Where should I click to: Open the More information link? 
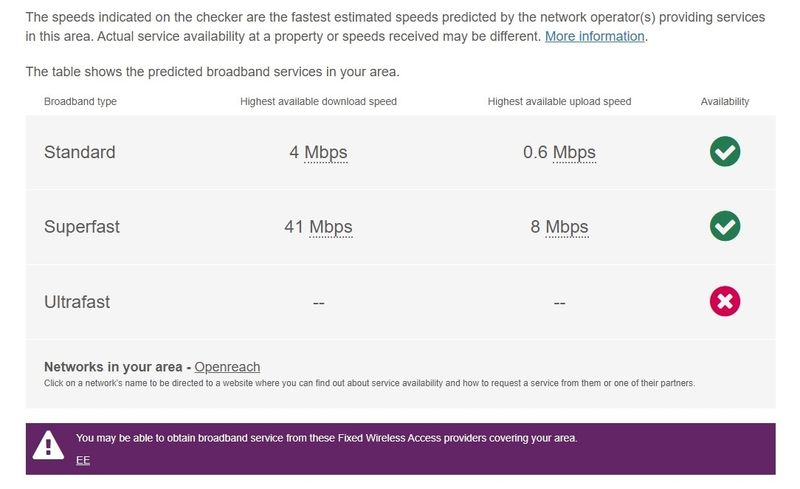594,36
